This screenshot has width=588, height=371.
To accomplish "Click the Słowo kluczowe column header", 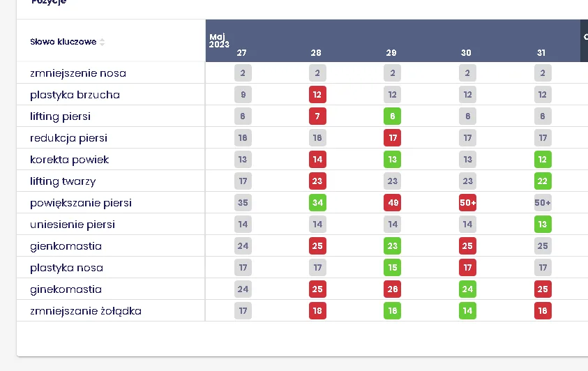I will point(63,42).
